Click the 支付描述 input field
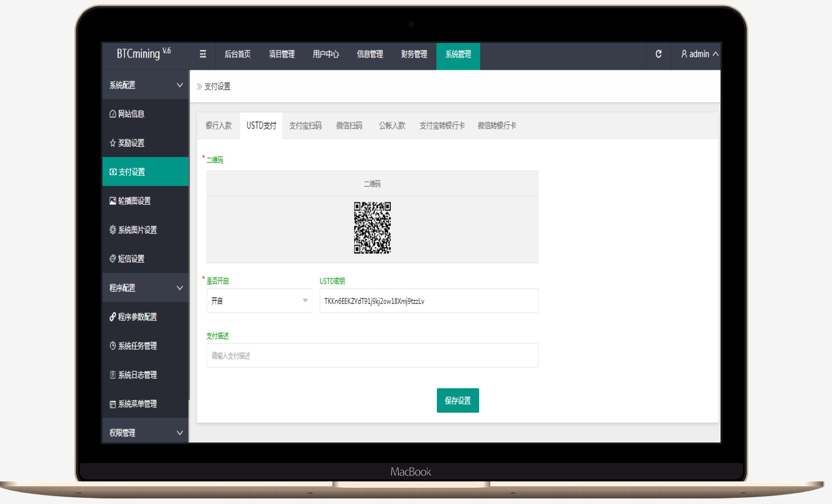Viewport: 832px width, 504px height. click(373, 355)
